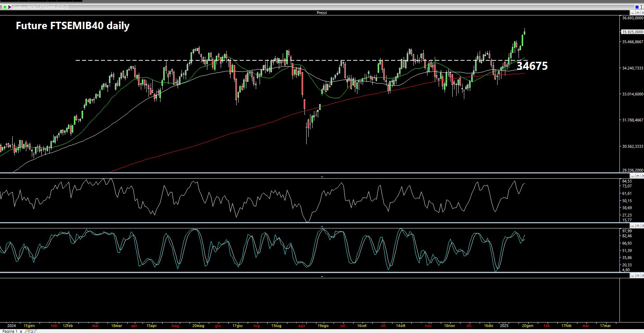Viewport: 644px width, 333px height.
Task: Click the 34.240,7333 price axis label
Action: click(x=633, y=68)
